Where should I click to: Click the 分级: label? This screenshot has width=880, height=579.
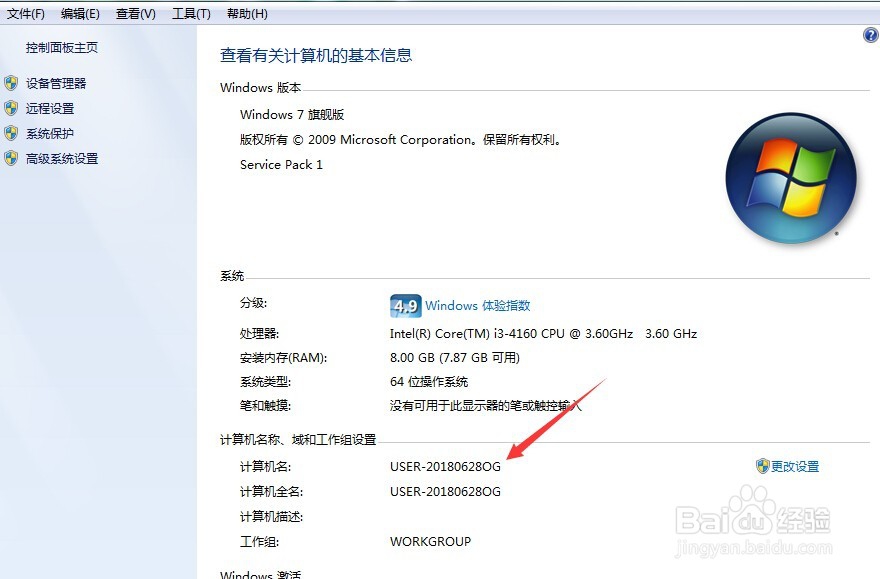(254, 303)
